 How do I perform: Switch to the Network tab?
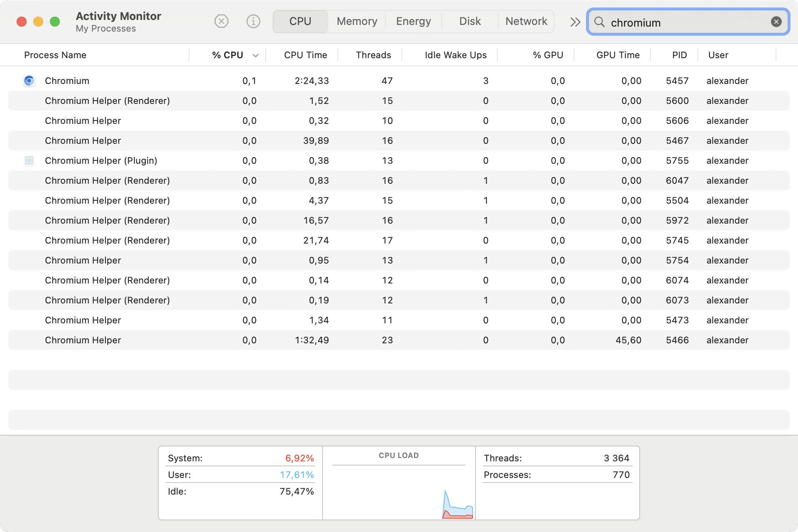[x=526, y=21]
